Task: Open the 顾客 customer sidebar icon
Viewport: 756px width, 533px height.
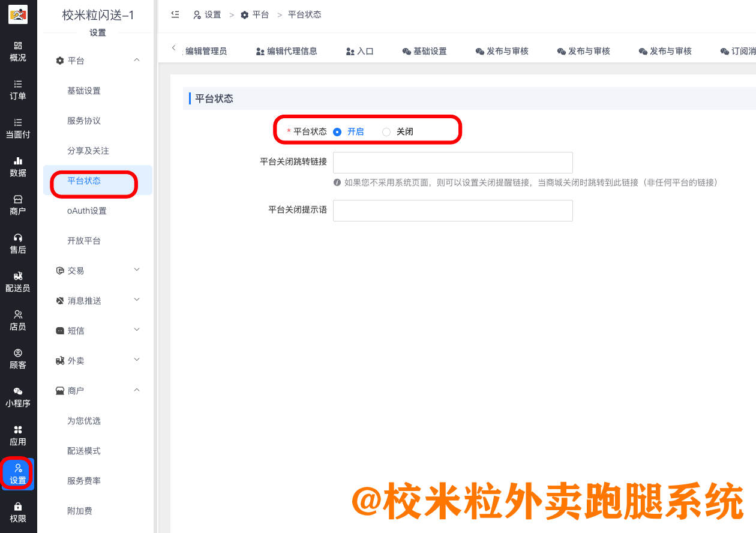Action: [18, 357]
